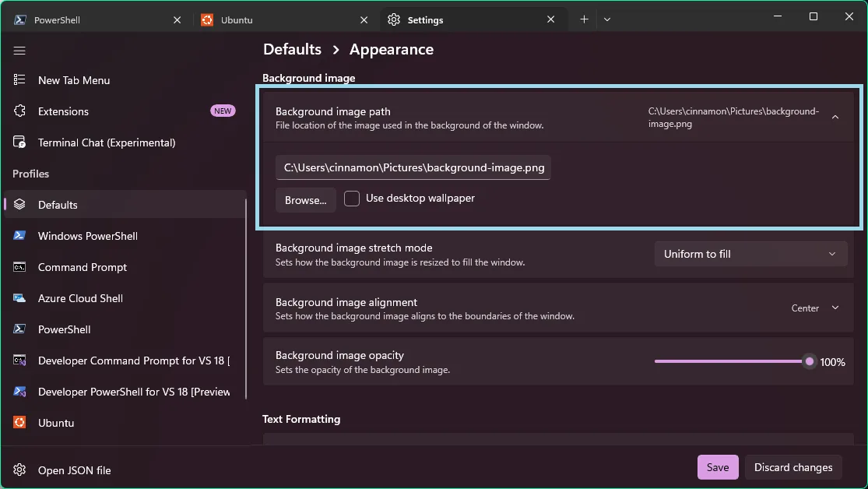Image resolution: width=868 pixels, height=489 pixels.
Task: Click Discard changes button
Action: pyautogui.click(x=792, y=467)
